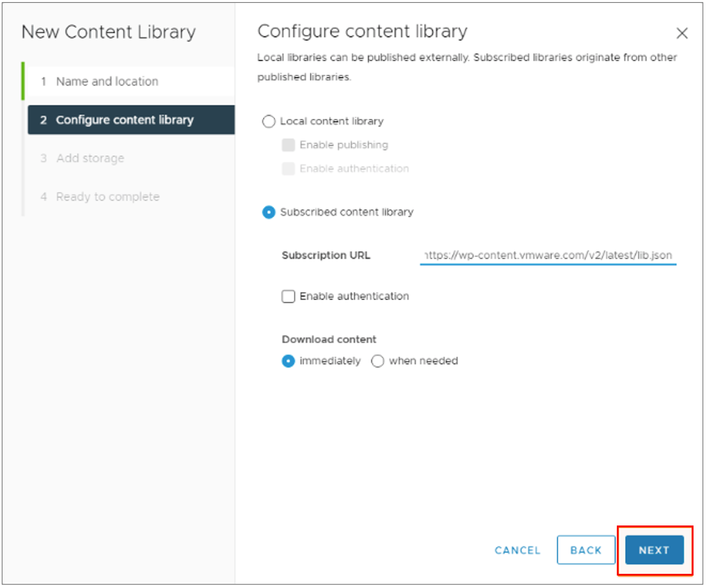The image size is (706, 588).
Task: Click the CANCEL link
Action: pos(517,550)
